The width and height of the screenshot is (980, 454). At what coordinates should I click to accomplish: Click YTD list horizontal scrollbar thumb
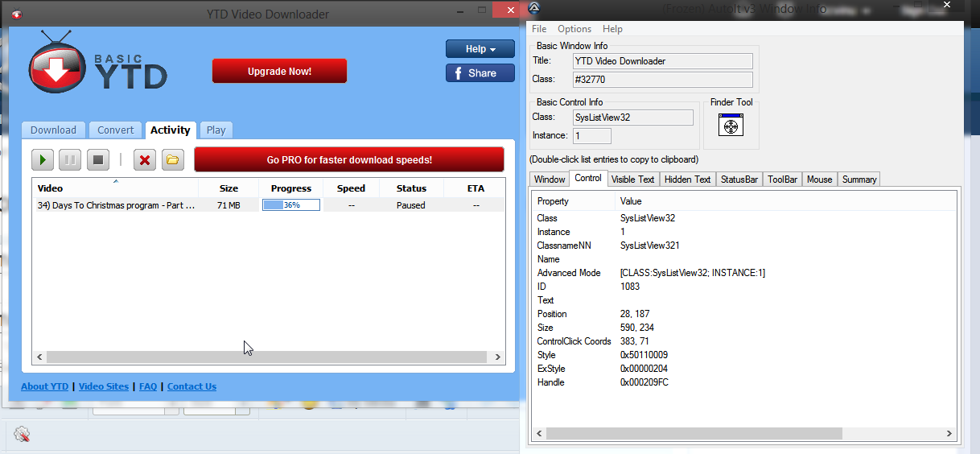(266, 357)
